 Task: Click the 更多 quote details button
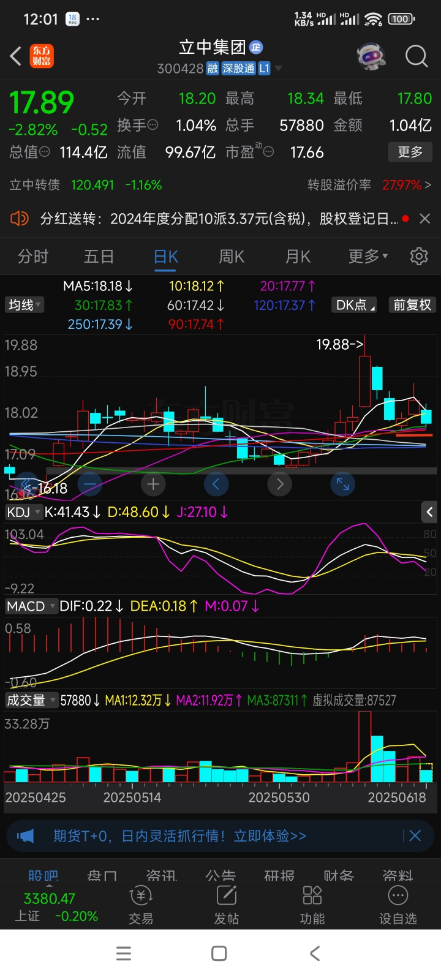(x=410, y=152)
